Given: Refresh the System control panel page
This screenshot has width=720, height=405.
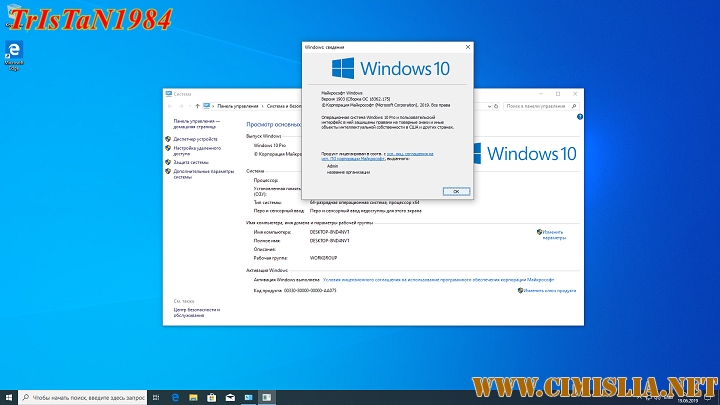Looking at the screenshot, I should (x=496, y=106).
